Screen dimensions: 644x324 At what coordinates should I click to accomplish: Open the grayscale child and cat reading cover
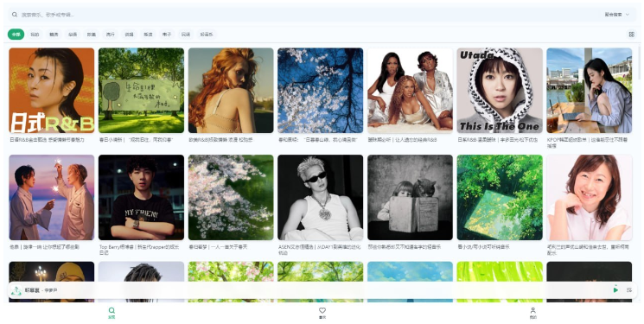410,198
